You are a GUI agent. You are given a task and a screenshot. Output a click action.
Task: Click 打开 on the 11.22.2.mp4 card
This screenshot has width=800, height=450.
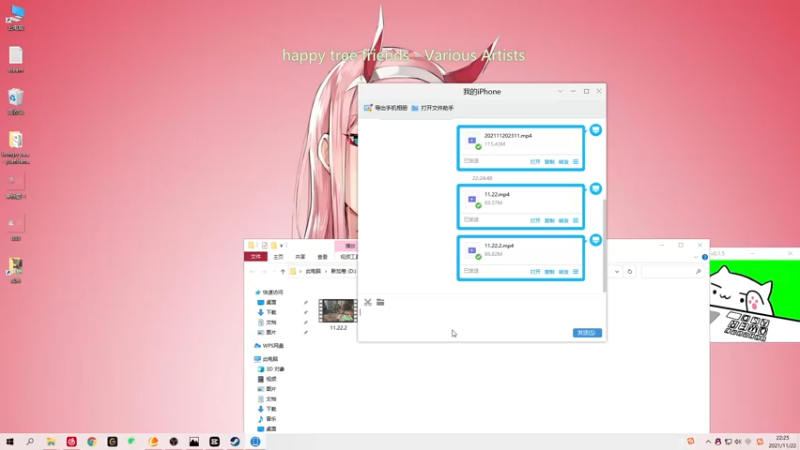[535, 272]
